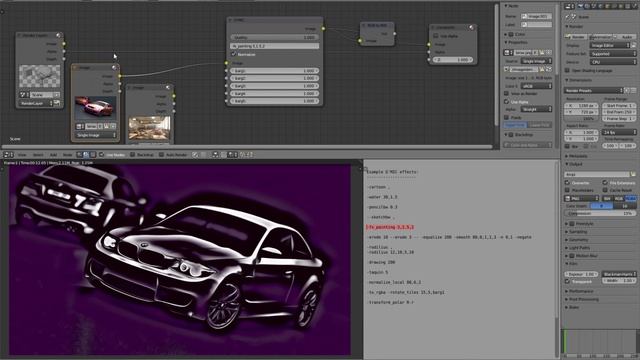
Task: Open the World tab icon in properties header
Action: [x=601, y=6]
